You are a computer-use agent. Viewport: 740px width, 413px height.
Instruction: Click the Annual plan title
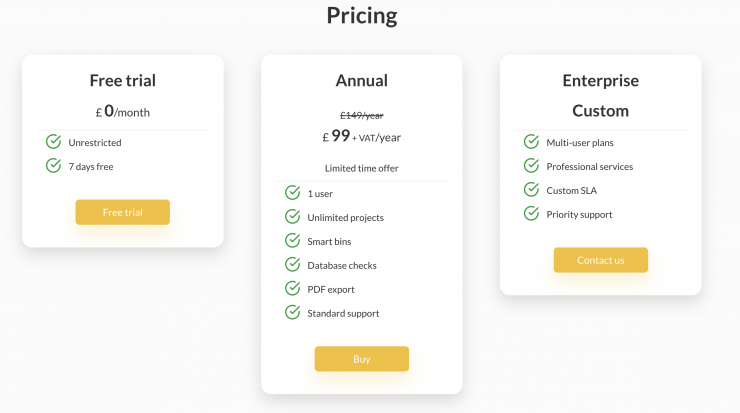pyautogui.click(x=361, y=81)
